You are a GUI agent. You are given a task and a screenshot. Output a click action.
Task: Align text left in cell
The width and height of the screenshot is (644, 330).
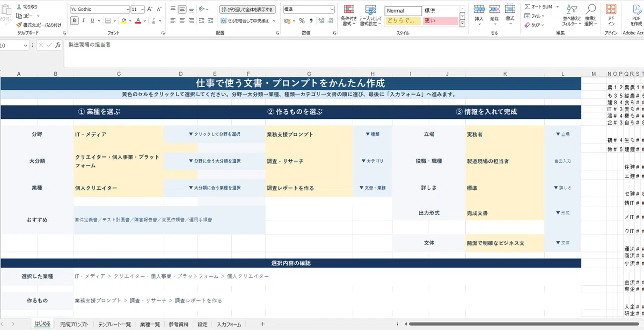(x=173, y=20)
